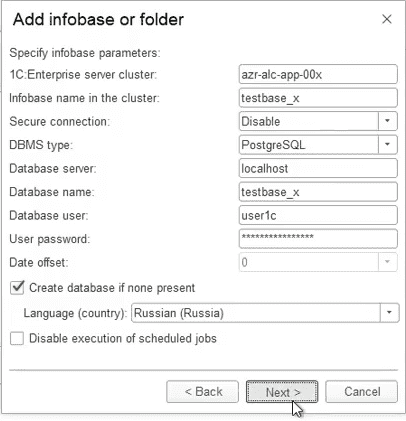Close the Add infobase dialog

[x=386, y=19]
